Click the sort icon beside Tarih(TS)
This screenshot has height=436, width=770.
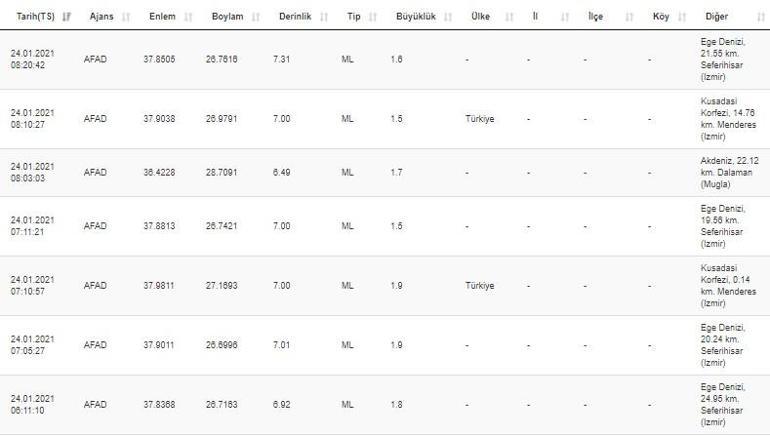(x=66, y=17)
